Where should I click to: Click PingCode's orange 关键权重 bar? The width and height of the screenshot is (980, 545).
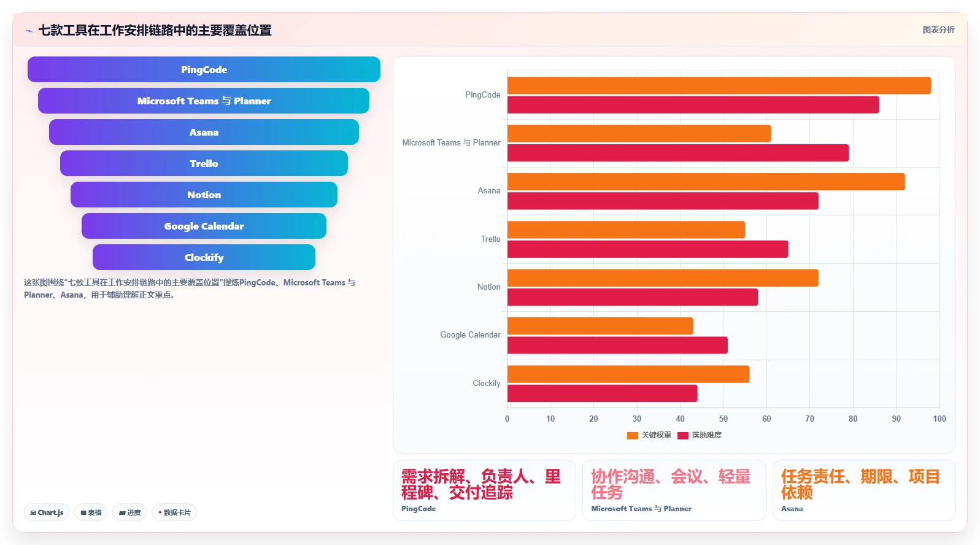(719, 85)
